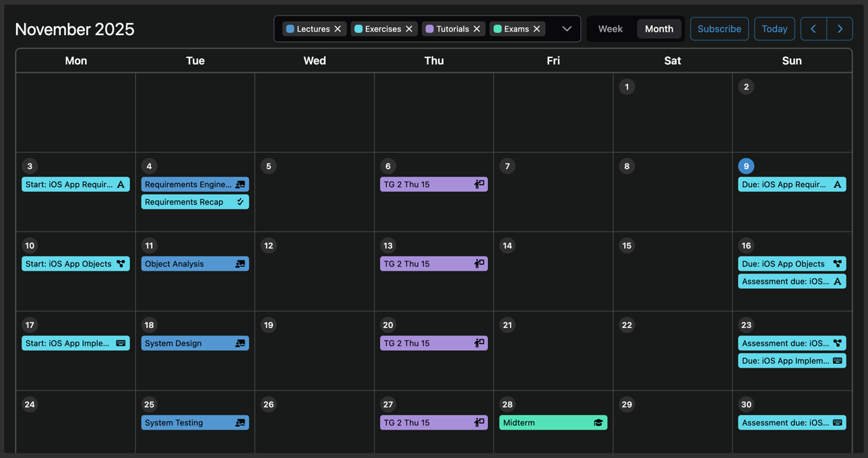Click the text icon on Due: iOS App Requirements
This screenshot has width=868, height=458.
click(837, 185)
